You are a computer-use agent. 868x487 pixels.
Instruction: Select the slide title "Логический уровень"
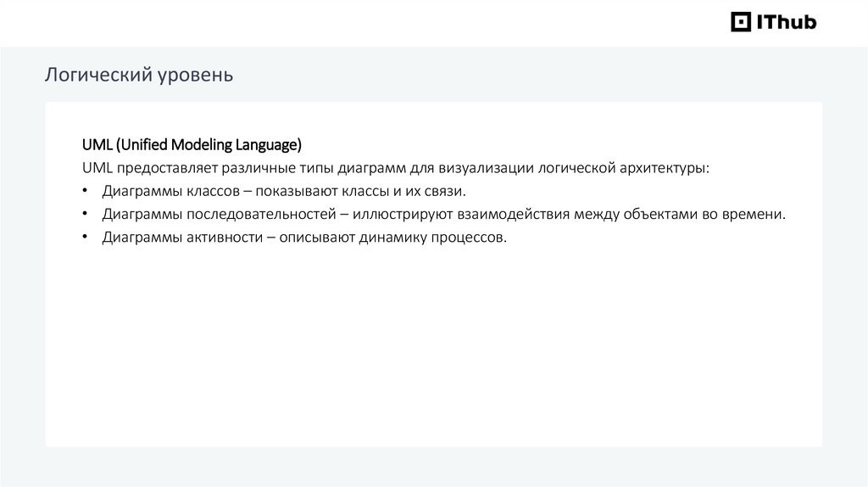click(139, 76)
